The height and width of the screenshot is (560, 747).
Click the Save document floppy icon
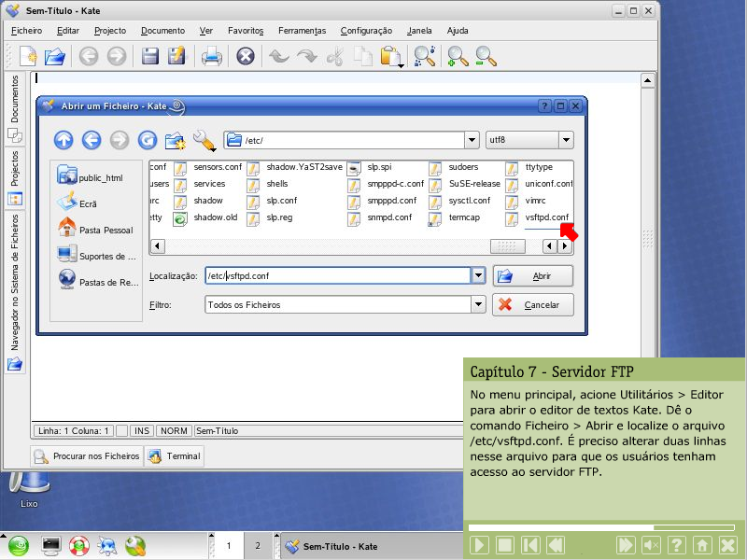pos(149,57)
